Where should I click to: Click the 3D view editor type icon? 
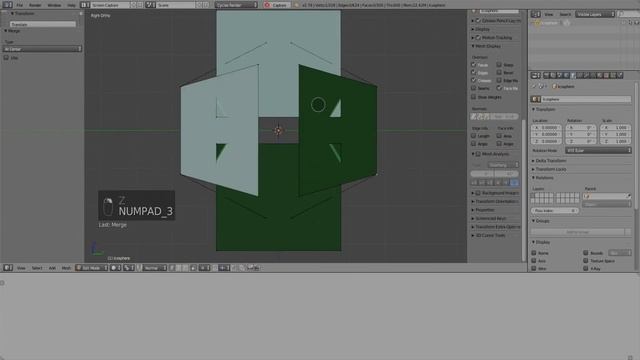pyautogui.click(x=8, y=268)
